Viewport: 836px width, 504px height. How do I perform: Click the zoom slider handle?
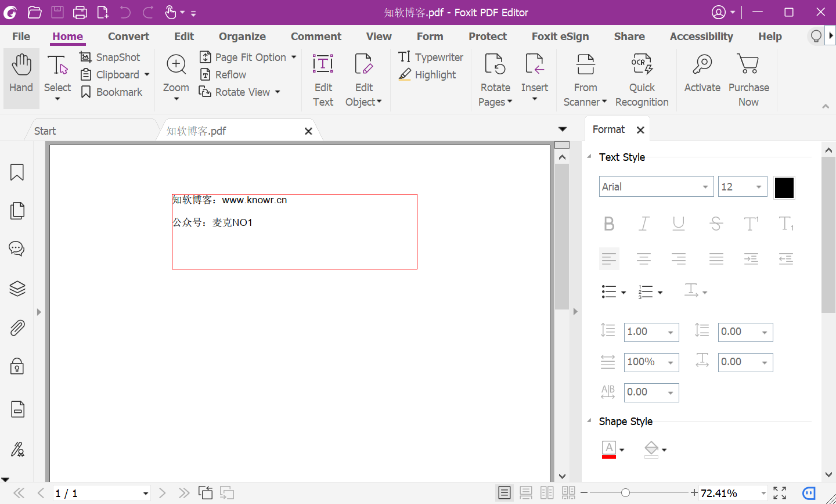pos(625,493)
